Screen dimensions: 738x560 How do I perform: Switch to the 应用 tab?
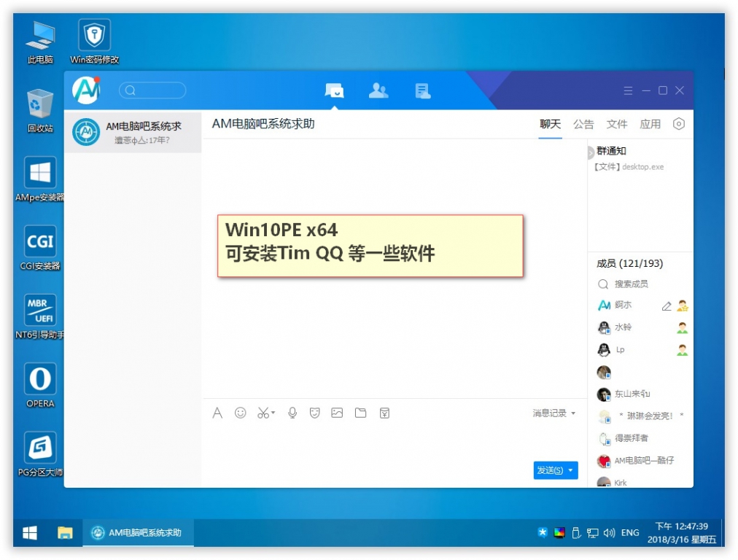650,124
